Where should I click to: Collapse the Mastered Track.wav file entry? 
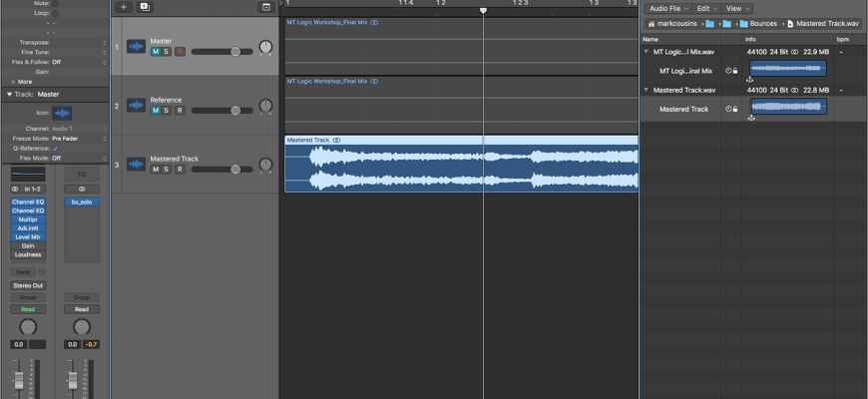coord(646,90)
